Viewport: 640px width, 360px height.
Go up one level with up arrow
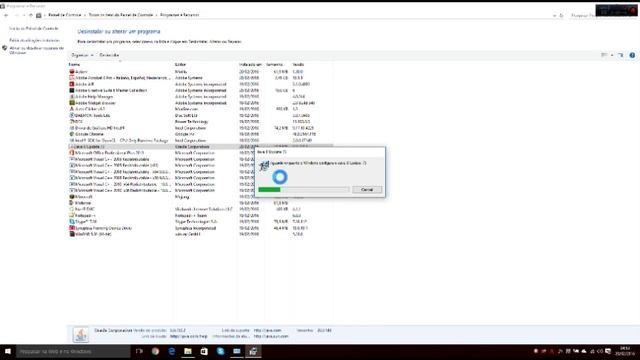pos(31,15)
